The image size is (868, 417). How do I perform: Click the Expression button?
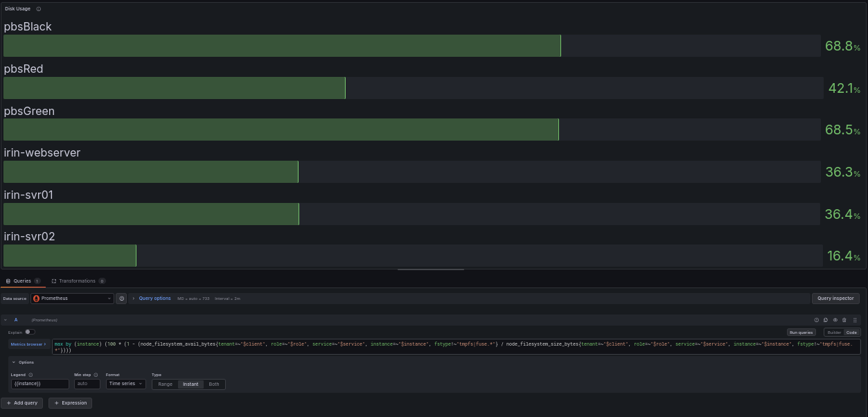point(70,402)
